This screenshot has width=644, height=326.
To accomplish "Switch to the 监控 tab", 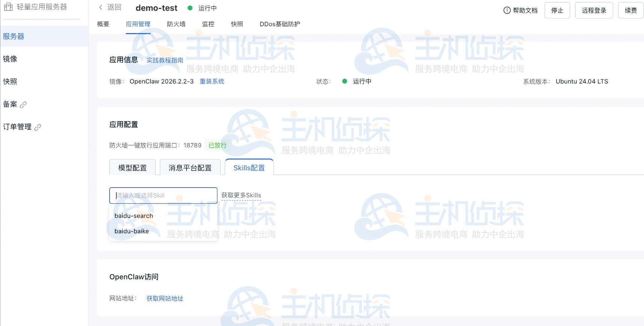I will [x=208, y=24].
